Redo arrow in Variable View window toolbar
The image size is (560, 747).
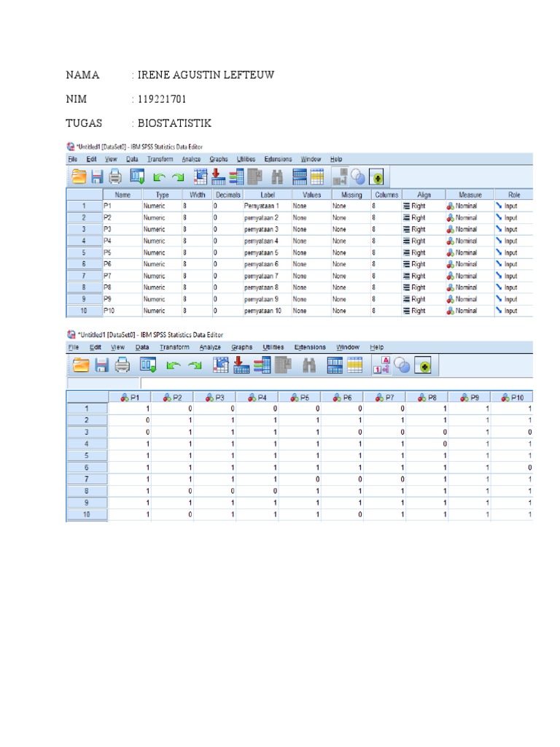pyautogui.click(x=178, y=177)
